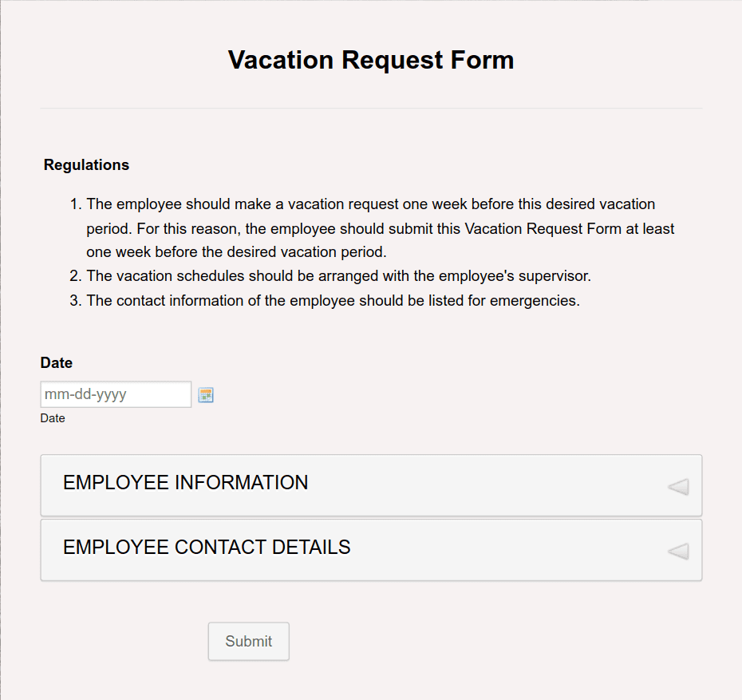Image resolution: width=742 pixels, height=700 pixels.
Task: Click the EMPLOYEE INFORMATION title text
Action: tap(185, 482)
